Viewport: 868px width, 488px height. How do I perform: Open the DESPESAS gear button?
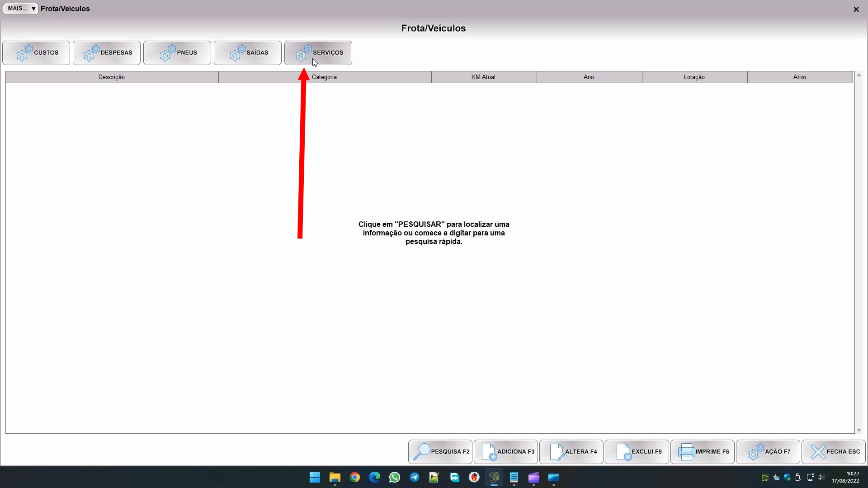(x=107, y=53)
